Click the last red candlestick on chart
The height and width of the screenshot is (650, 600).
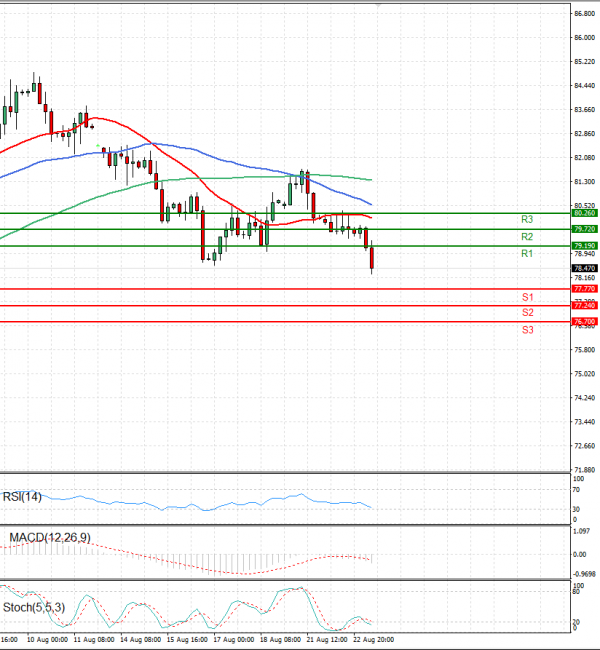[372, 258]
